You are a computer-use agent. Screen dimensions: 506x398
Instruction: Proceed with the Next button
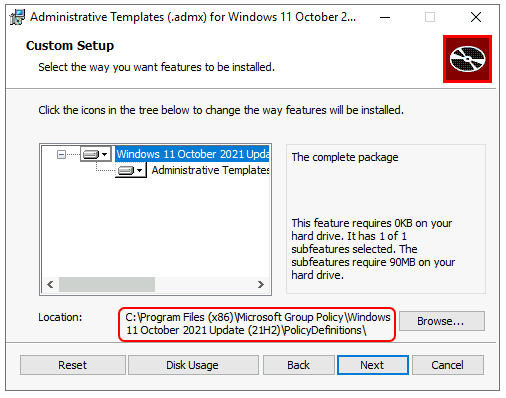[373, 365]
